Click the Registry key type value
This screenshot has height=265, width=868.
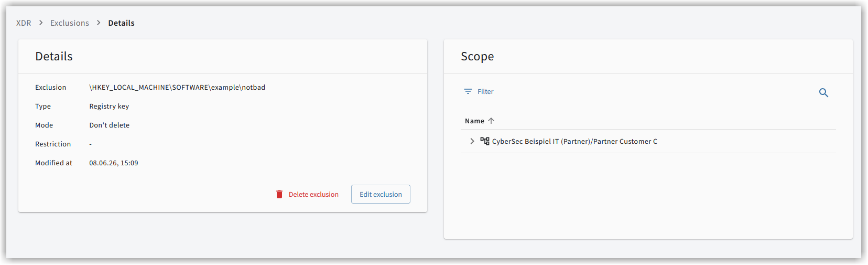[x=109, y=106]
